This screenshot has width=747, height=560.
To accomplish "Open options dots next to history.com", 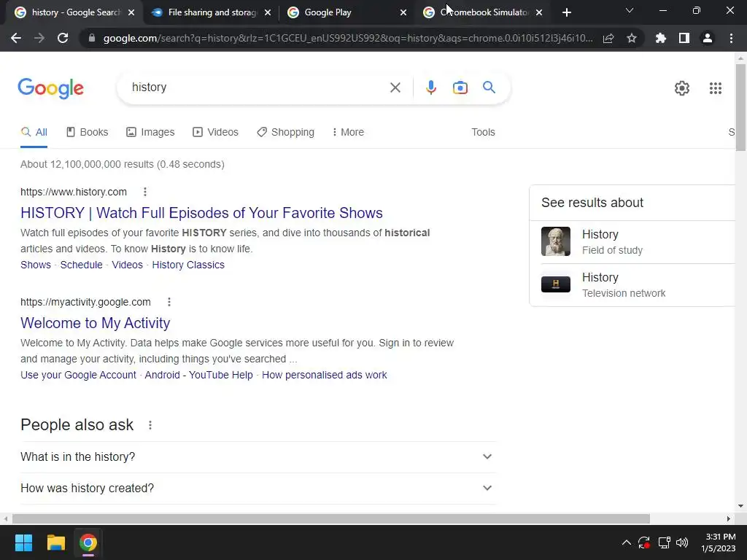I will pyautogui.click(x=145, y=192).
